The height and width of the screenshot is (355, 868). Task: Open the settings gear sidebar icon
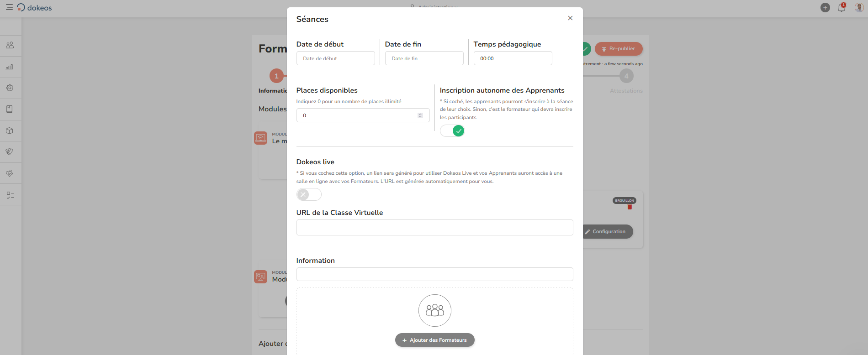click(10, 88)
